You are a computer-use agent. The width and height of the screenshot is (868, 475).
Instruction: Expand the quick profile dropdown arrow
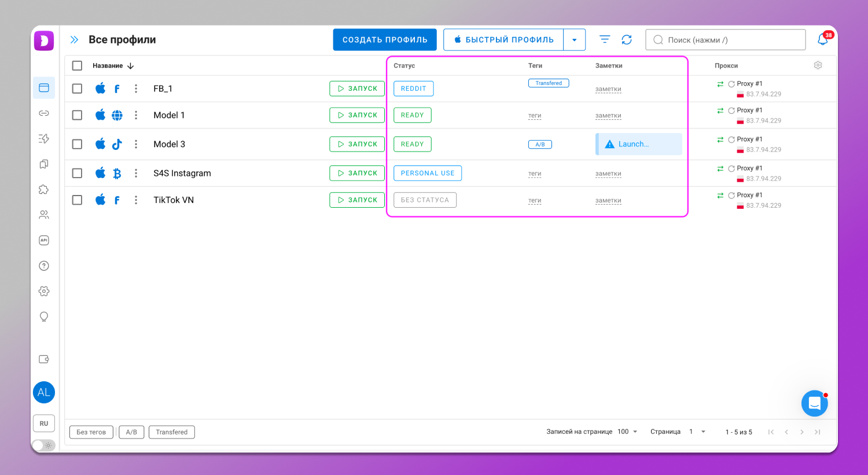[x=574, y=40]
